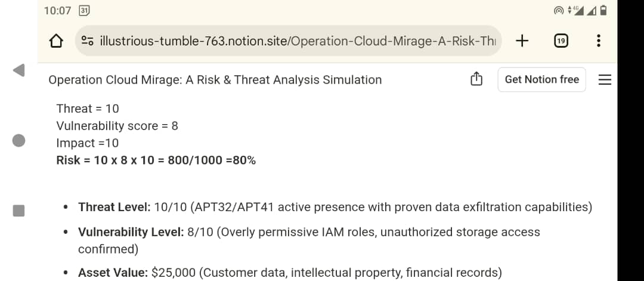Tap the Android back triangle button
The image size is (644, 281).
[x=19, y=70]
